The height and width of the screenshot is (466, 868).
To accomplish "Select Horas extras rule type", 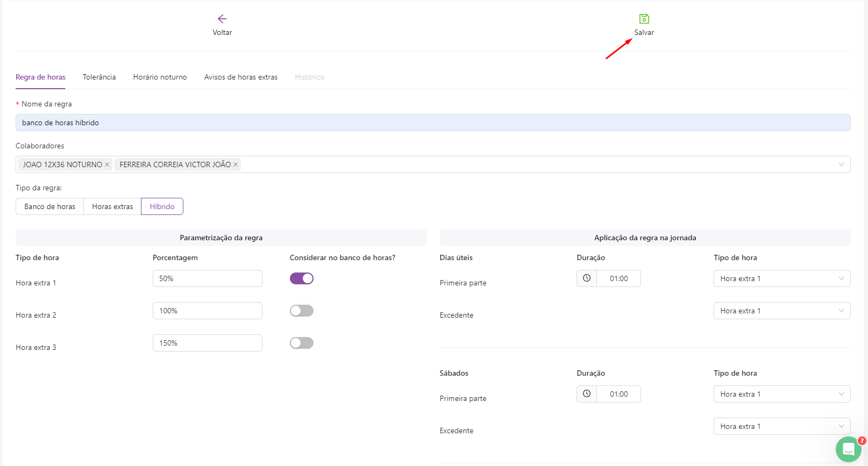I will click(112, 206).
